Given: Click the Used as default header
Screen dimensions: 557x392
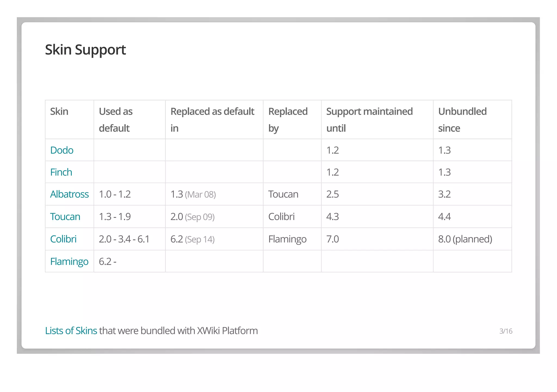Looking at the screenshot, I should tap(116, 120).
